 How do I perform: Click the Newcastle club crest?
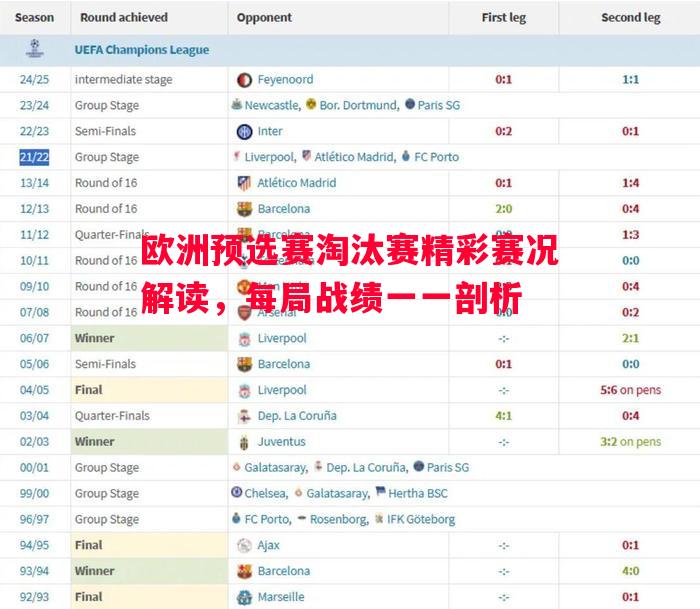[237, 104]
